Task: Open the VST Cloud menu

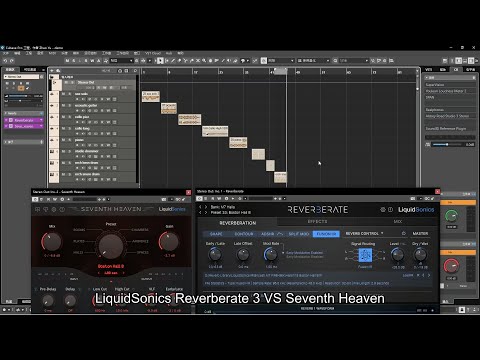Action: (x=153, y=53)
